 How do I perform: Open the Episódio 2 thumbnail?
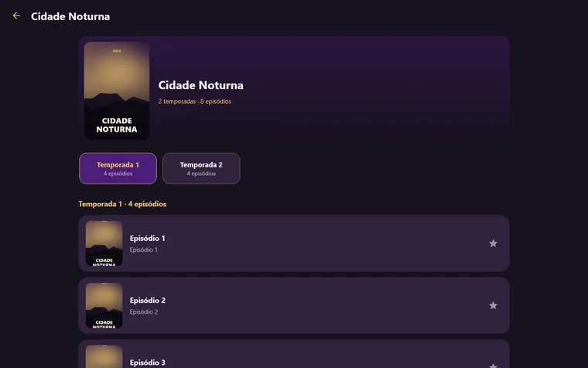coord(104,306)
